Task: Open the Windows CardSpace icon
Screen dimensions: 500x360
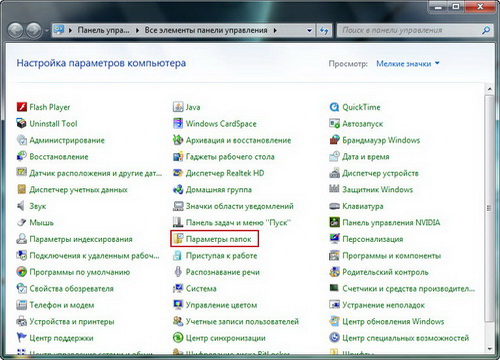Action: pos(178,124)
